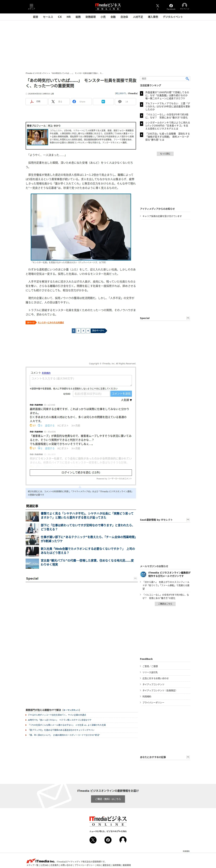Click the author profile photo of 村上 ゆかり
This screenshot has height=868, width=216.
pos(38,137)
